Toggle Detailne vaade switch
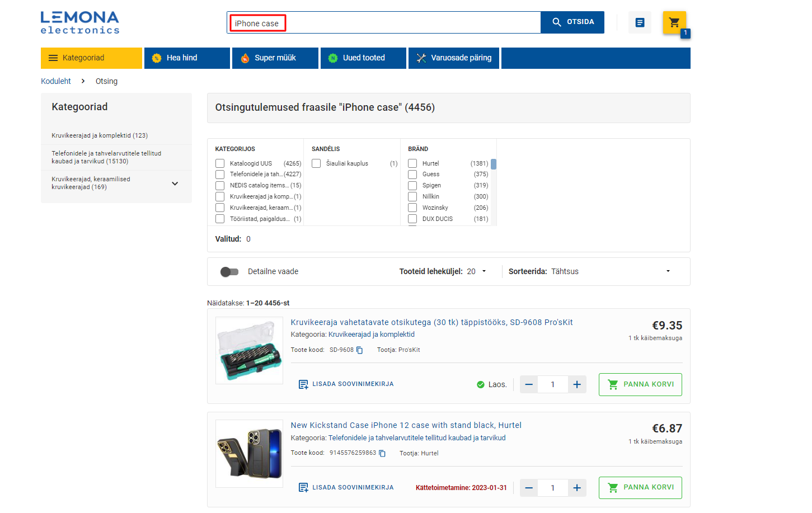Screen dimensions: 812x513 point(229,272)
